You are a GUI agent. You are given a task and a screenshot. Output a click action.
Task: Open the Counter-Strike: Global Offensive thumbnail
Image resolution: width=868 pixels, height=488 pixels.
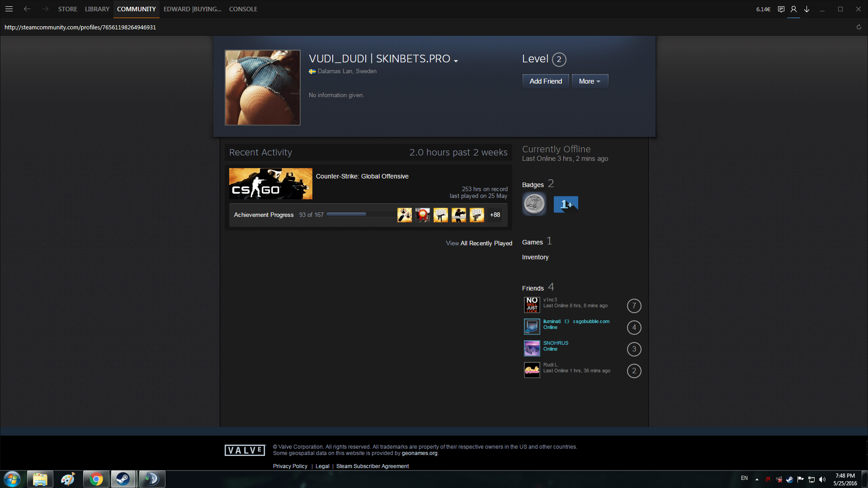coord(270,184)
